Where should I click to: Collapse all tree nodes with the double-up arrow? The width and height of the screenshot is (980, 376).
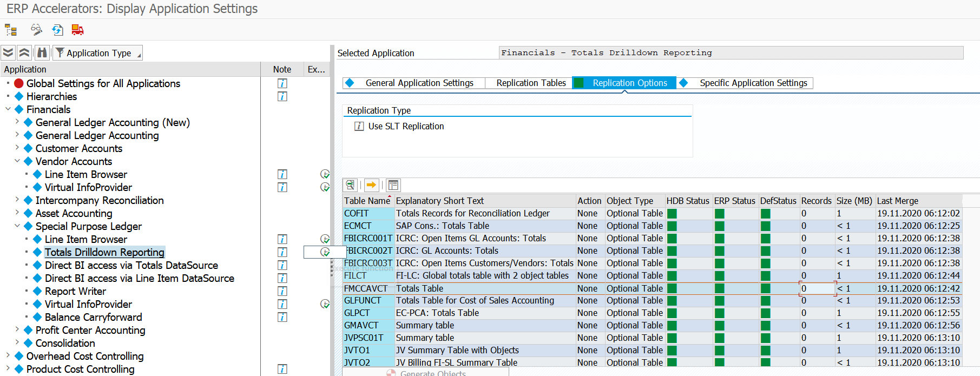[x=24, y=52]
